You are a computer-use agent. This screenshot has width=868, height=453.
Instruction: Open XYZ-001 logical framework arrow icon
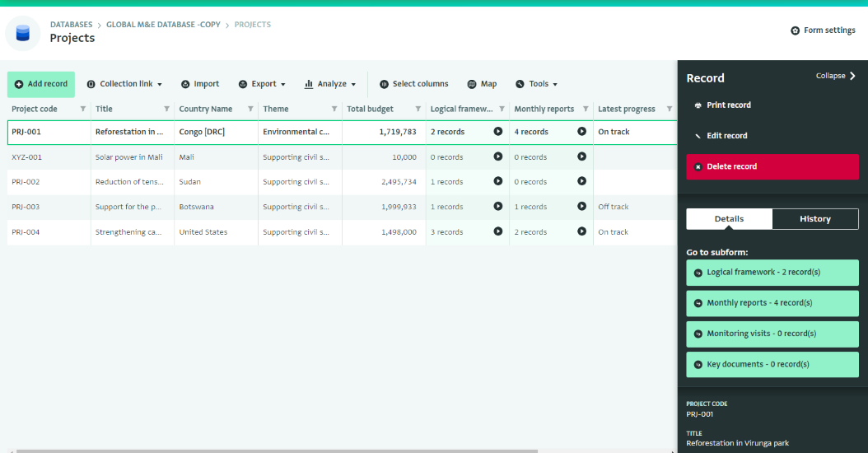(498, 156)
